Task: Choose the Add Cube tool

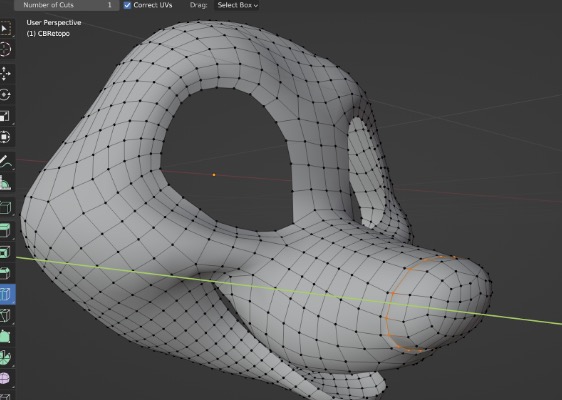Action: tap(6, 207)
